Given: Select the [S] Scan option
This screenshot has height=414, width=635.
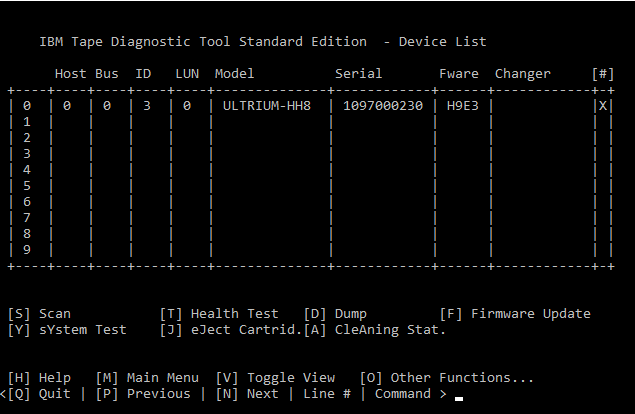Looking at the screenshot, I should tap(39, 314).
